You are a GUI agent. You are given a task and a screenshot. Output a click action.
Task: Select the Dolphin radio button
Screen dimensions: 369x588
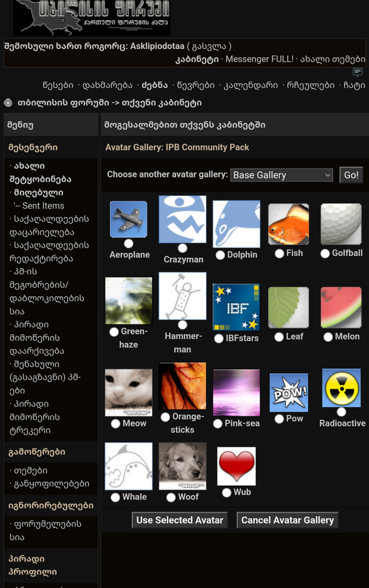(220, 255)
